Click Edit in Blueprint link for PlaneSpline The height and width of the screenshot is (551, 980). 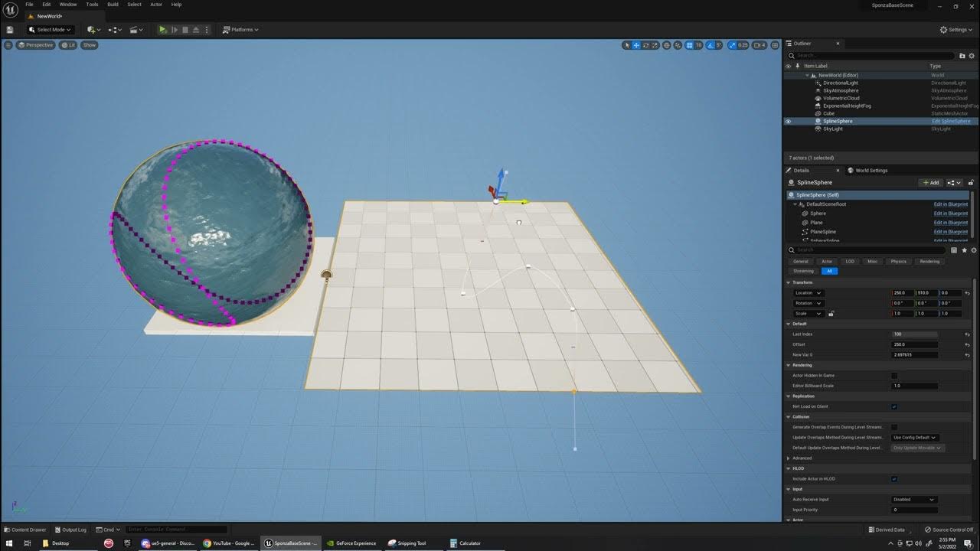pos(951,232)
